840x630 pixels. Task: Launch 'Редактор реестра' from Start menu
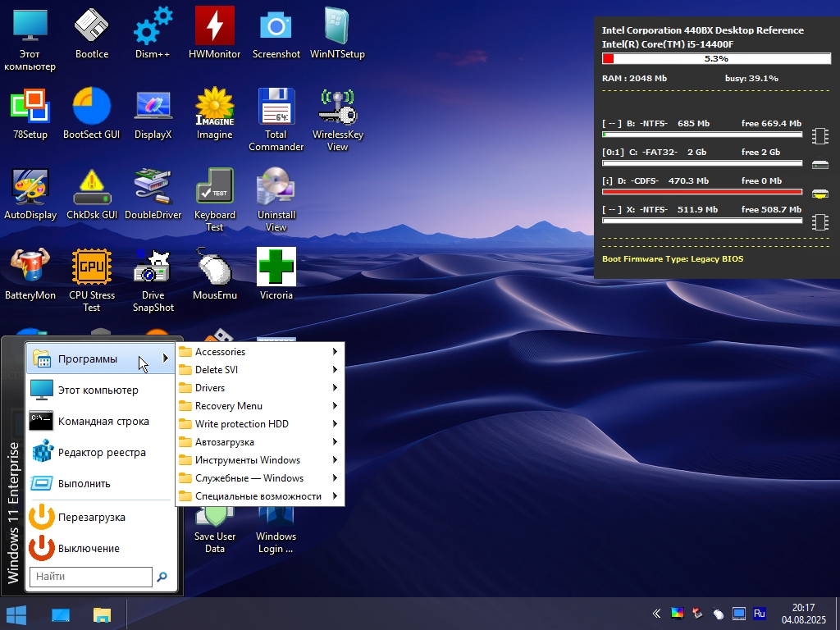click(101, 452)
